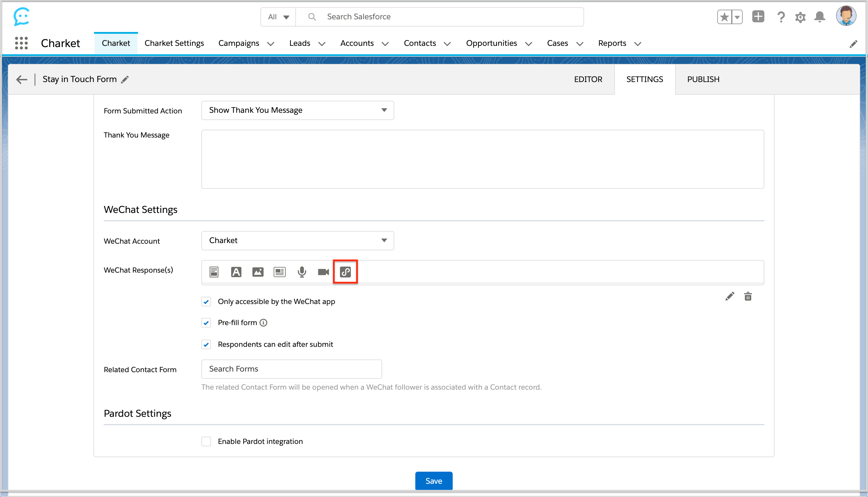Open the Campaigns tab

pyautogui.click(x=239, y=43)
